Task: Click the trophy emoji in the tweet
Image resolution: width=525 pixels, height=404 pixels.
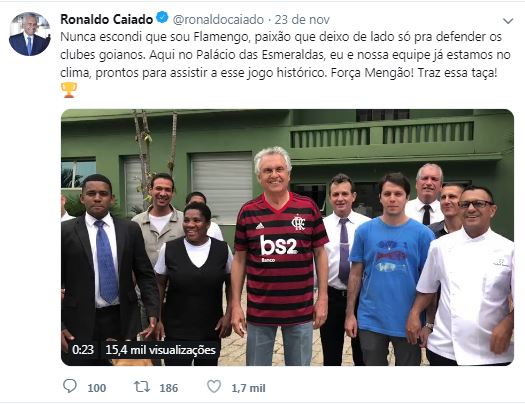Action: 69,90
